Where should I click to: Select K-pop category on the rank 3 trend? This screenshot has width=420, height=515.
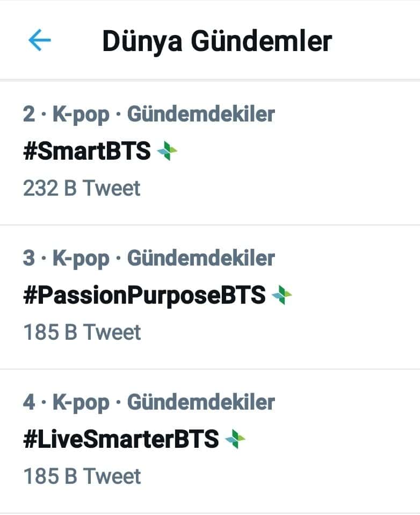(81, 258)
